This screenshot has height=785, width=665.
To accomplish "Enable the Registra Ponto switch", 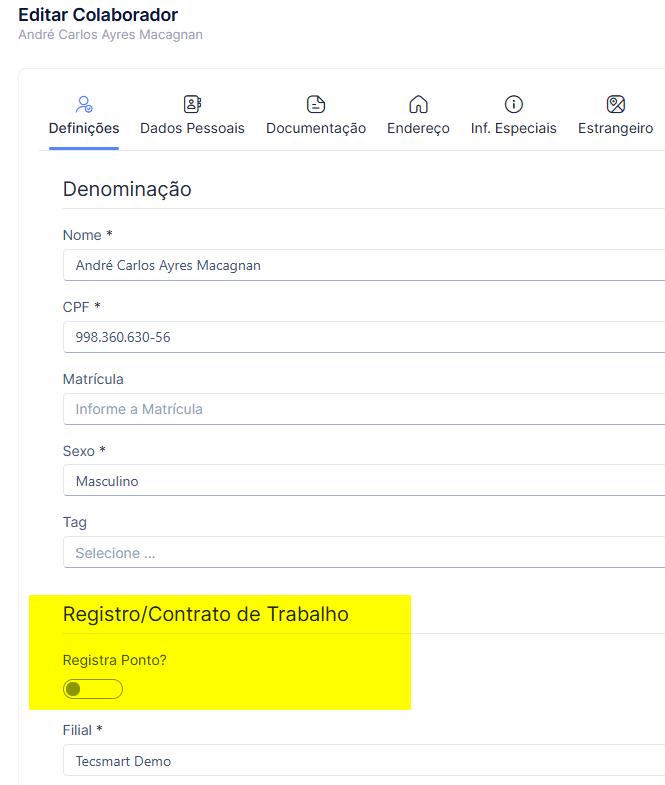I will point(93,689).
